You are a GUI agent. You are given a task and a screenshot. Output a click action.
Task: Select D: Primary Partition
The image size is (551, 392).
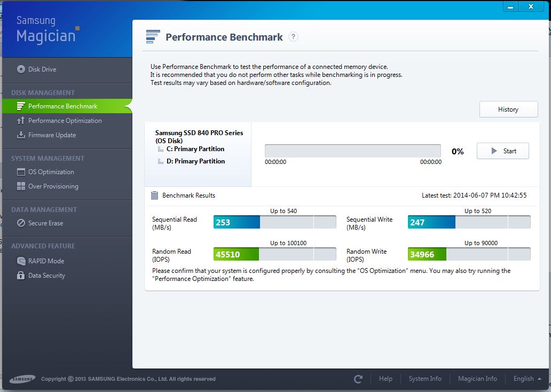coord(195,161)
